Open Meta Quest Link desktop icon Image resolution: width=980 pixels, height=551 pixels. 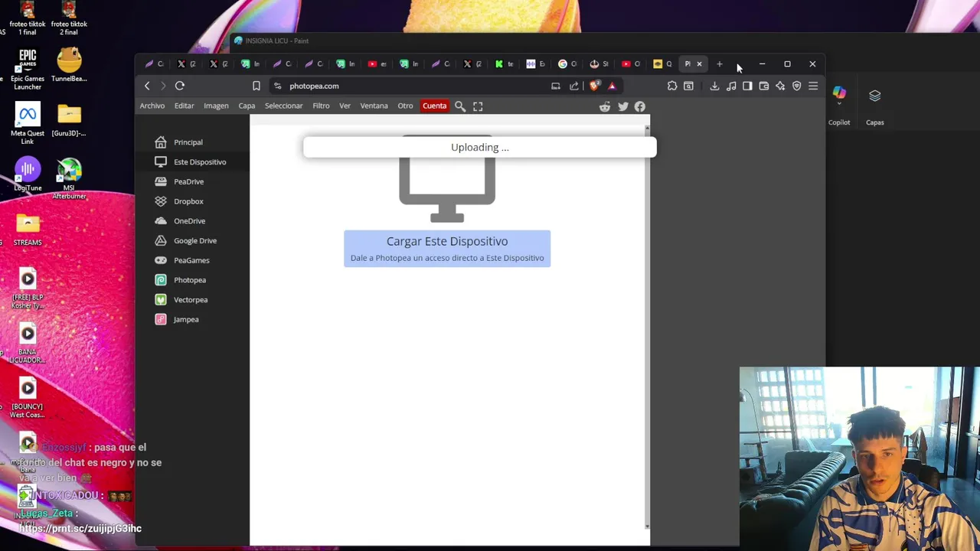pos(28,124)
